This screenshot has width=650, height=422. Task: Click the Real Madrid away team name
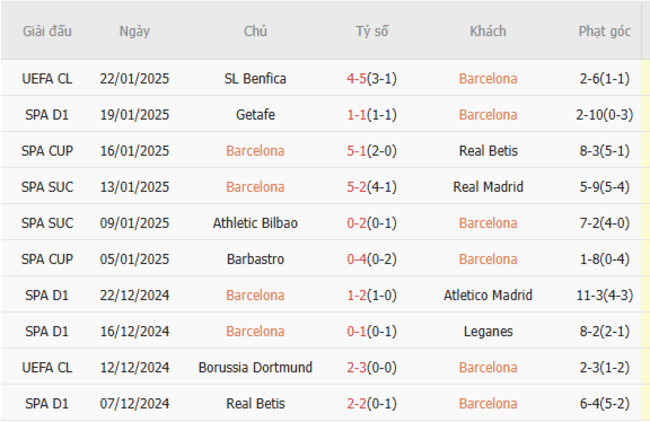click(488, 187)
